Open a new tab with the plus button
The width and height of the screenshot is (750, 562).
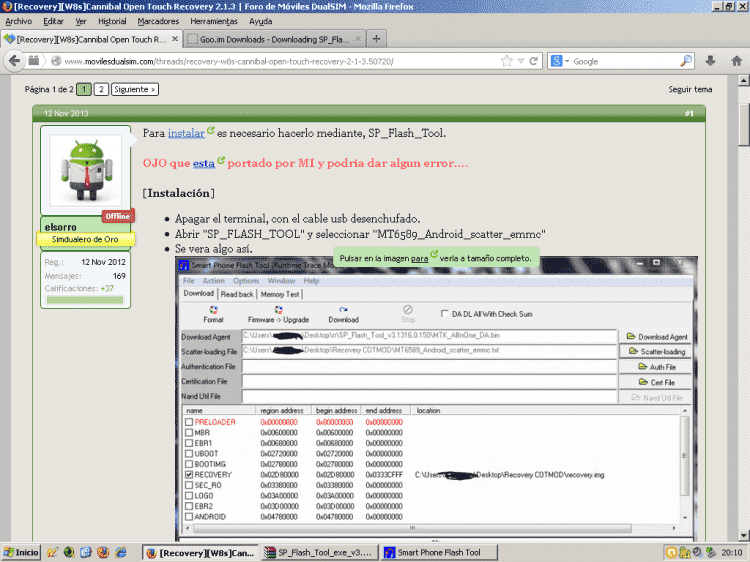coord(376,39)
